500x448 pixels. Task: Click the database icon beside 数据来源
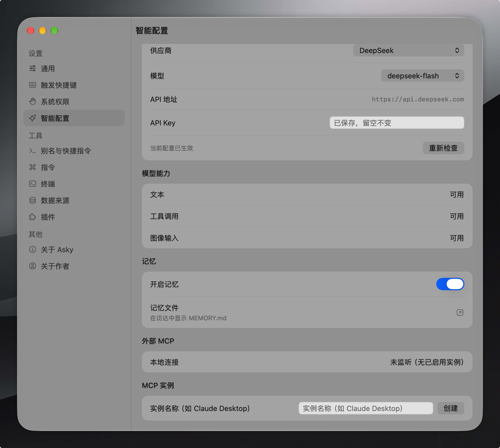point(32,200)
